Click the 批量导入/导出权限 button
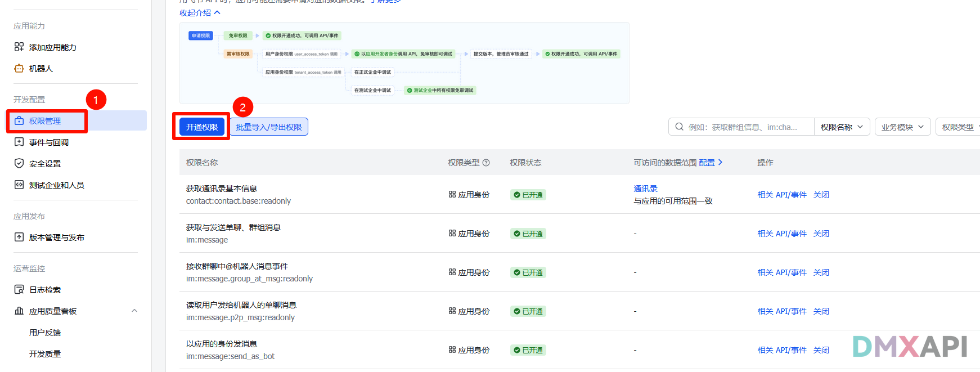 [x=268, y=127]
